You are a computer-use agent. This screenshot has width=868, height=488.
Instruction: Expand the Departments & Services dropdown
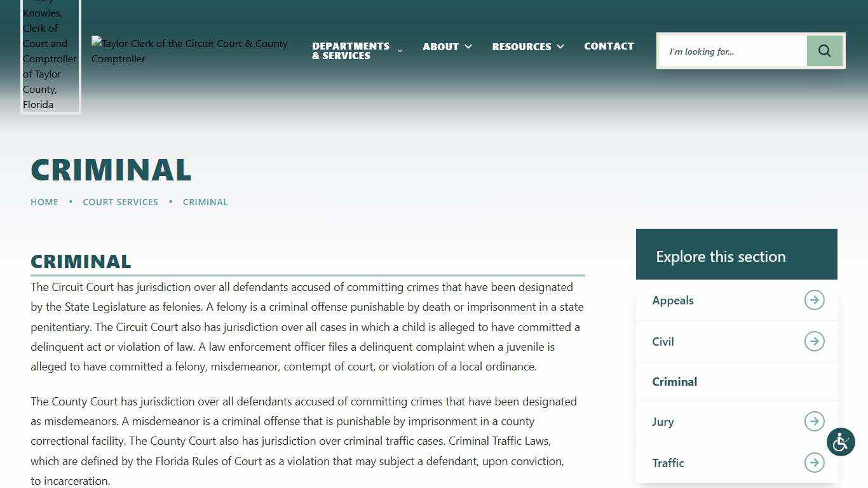[x=400, y=51]
